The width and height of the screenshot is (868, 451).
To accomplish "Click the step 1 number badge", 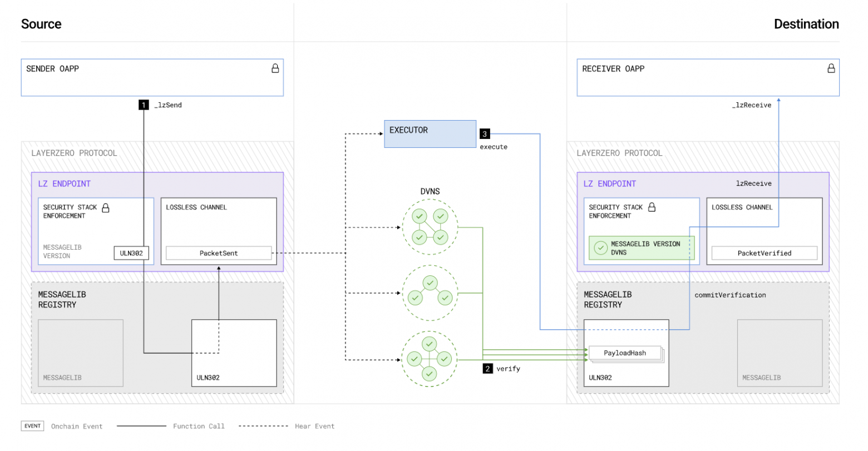I will coord(144,105).
